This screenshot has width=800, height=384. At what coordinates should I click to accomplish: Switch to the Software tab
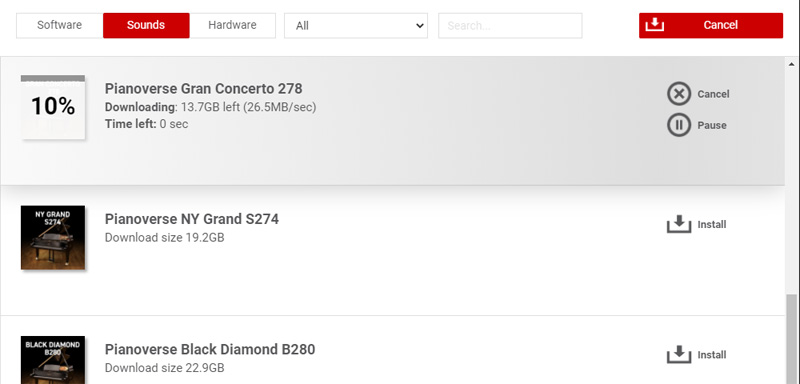[60, 25]
